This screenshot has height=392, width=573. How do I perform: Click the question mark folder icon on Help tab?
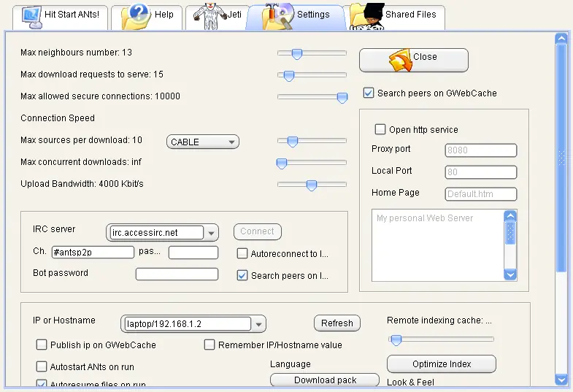click(x=136, y=17)
